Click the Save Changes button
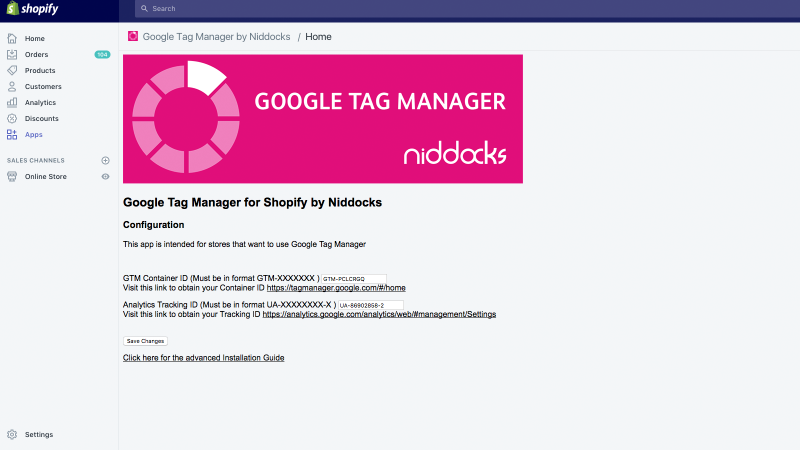Screen dimensions: 800x450 click(x=145, y=341)
